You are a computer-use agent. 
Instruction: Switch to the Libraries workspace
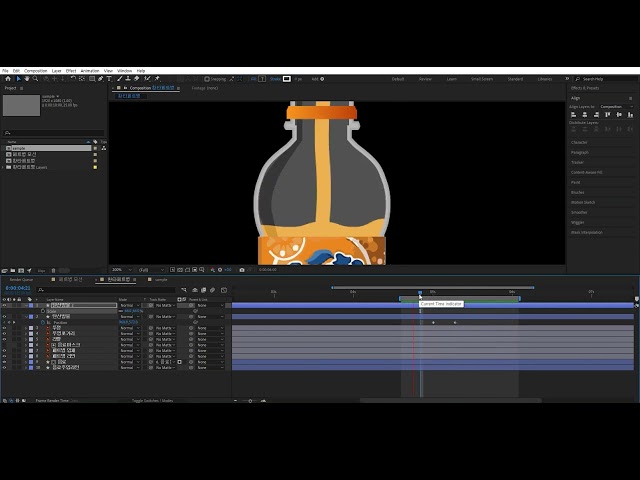click(x=545, y=79)
